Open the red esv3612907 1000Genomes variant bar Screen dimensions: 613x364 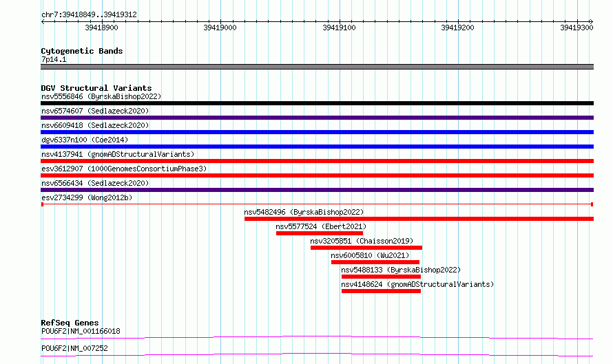317,175
